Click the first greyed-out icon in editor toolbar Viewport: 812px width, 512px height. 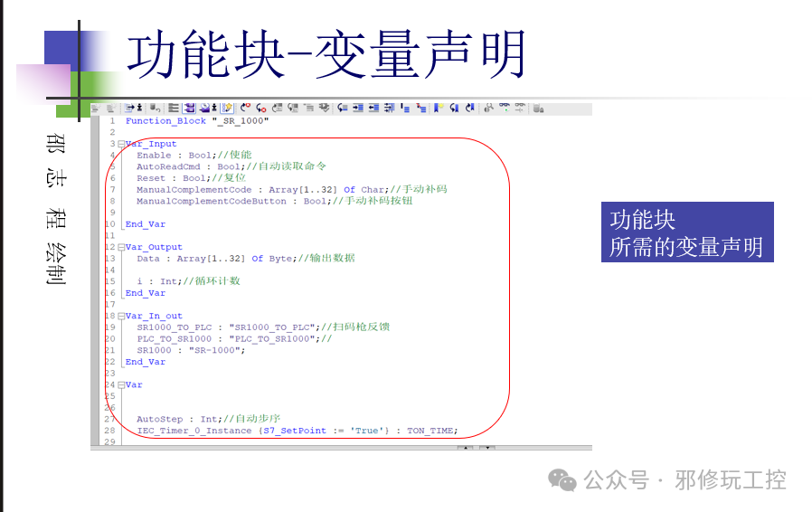95,108
